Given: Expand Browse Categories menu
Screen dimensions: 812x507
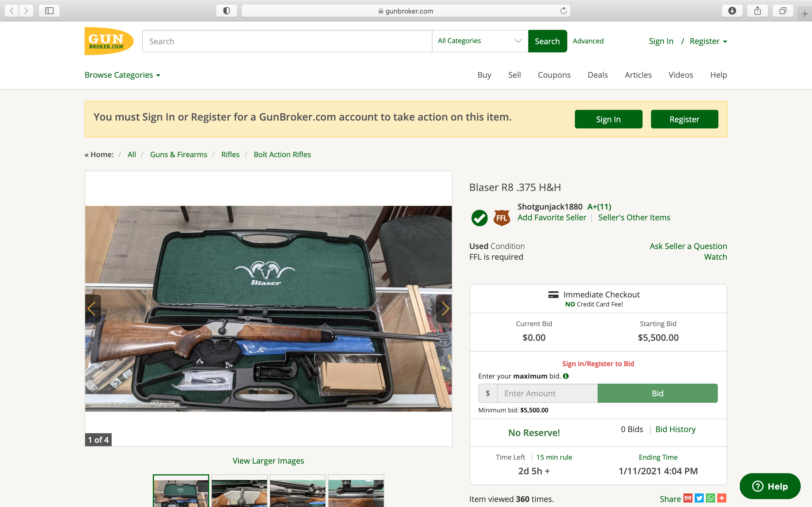Looking at the screenshot, I should (x=122, y=75).
